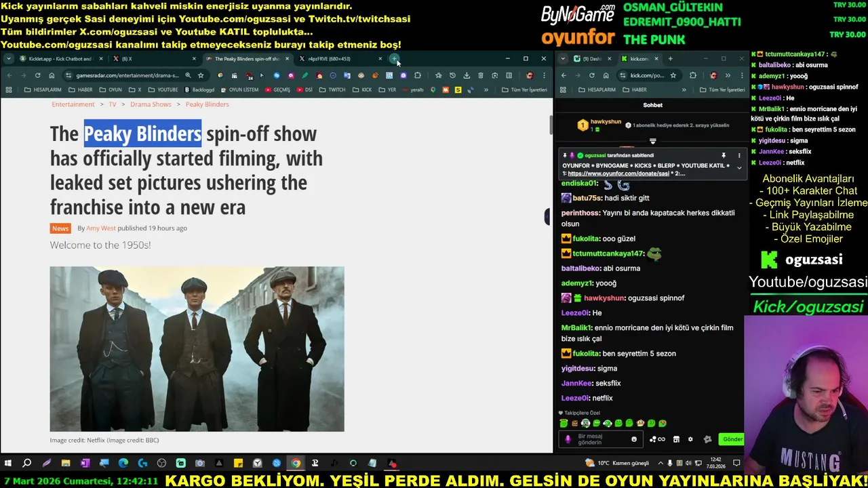The image size is (868, 488).
Task: Open the Peaky Blinders breadcrumb link
Action: pos(207,104)
